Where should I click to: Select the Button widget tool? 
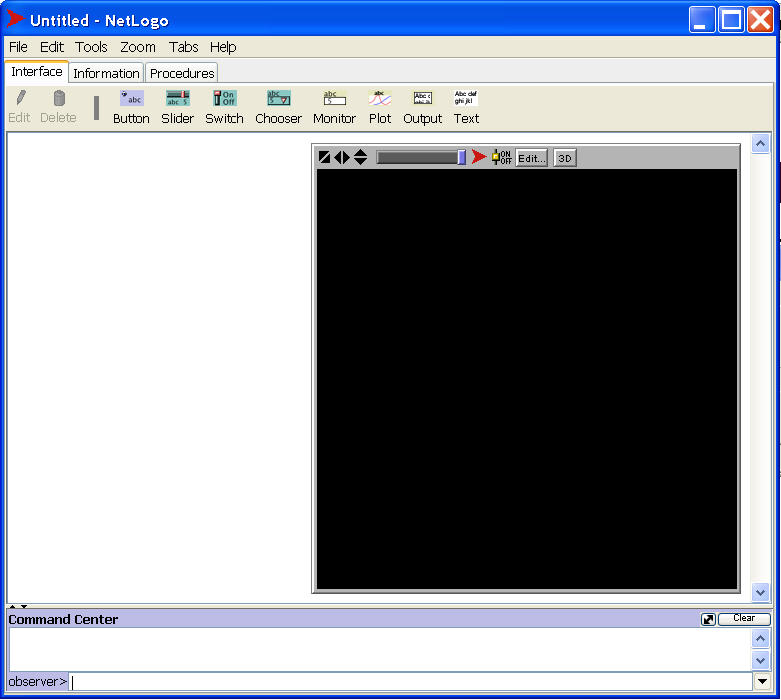coord(131,107)
